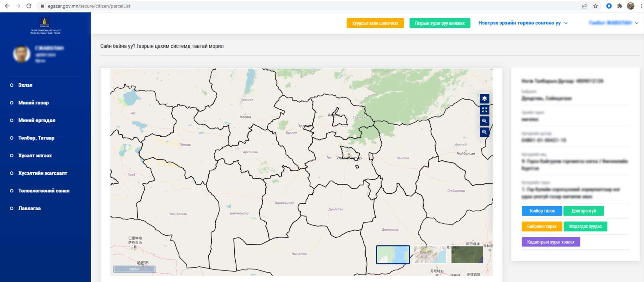The width and height of the screenshot is (644, 282).
Task: Click the welcome heading Сайн байна уу
Action: point(162,46)
